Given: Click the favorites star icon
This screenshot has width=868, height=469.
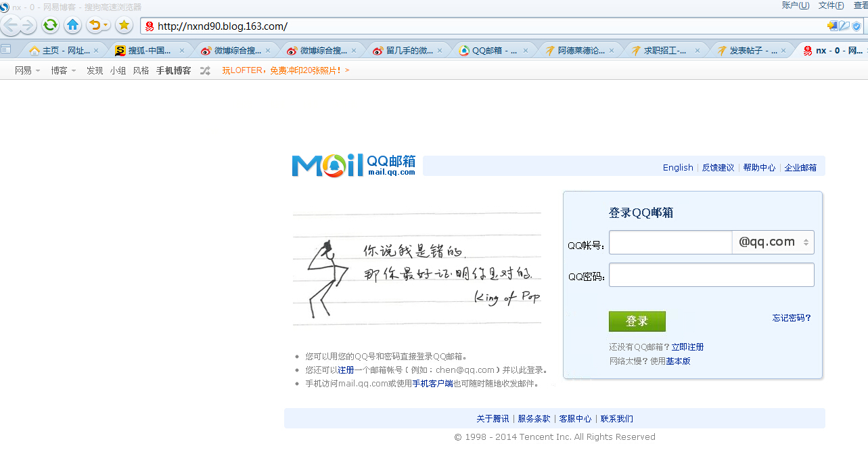Looking at the screenshot, I should tap(124, 26).
